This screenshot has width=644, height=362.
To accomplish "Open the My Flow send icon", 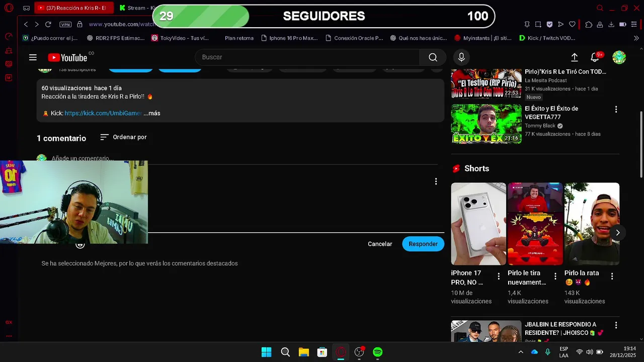I will (x=560, y=24).
